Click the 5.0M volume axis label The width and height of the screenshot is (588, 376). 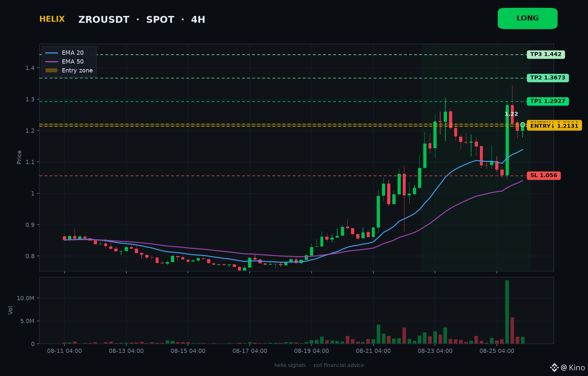[x=27, y=321]
